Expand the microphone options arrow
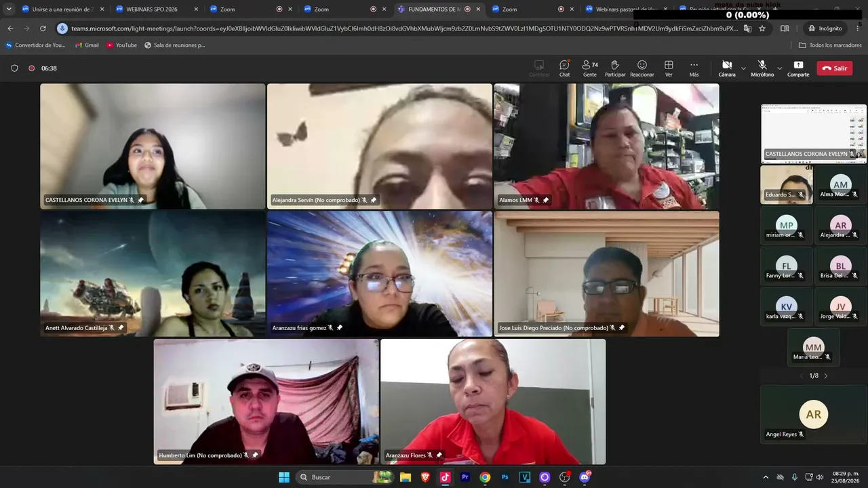This screenshot has width=868, height=488. pos(780,68)
